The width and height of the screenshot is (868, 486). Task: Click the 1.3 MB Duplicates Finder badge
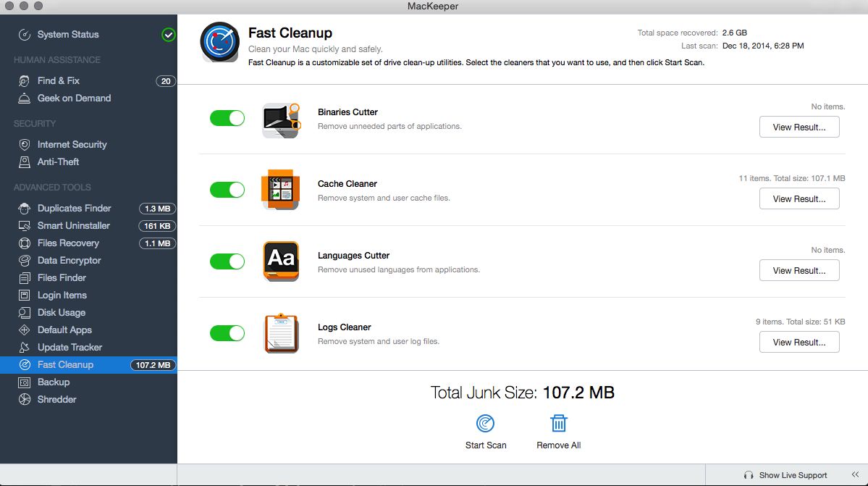(x=157, y=209)
